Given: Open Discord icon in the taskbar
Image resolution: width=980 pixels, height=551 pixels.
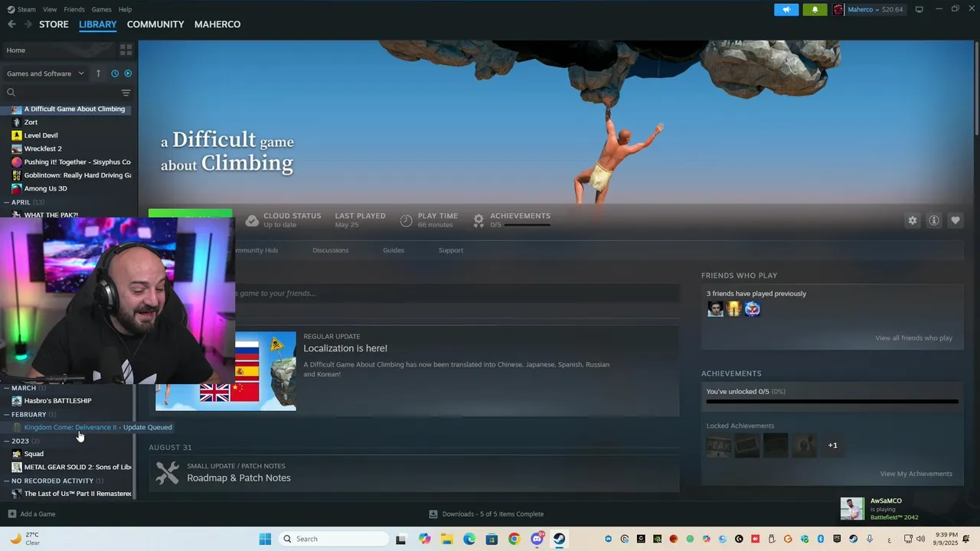Looking at the screenshot, I should click(x=537, y=539).
